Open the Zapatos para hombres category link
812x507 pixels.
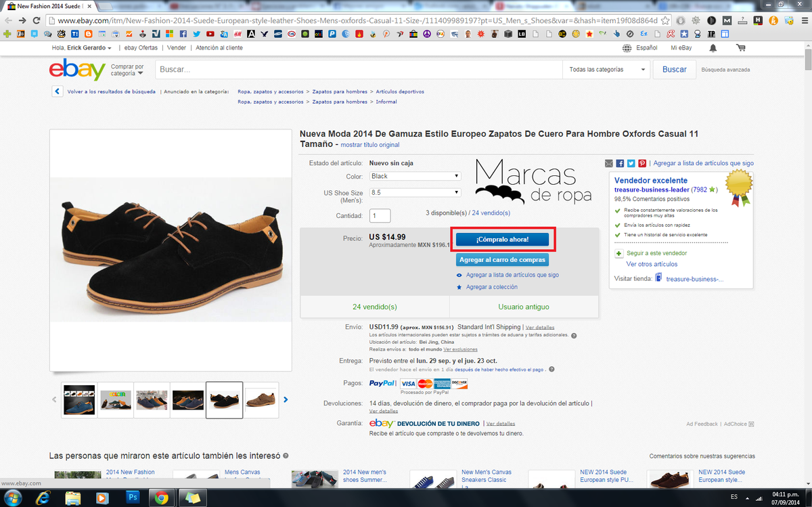[x=342, y=91]
